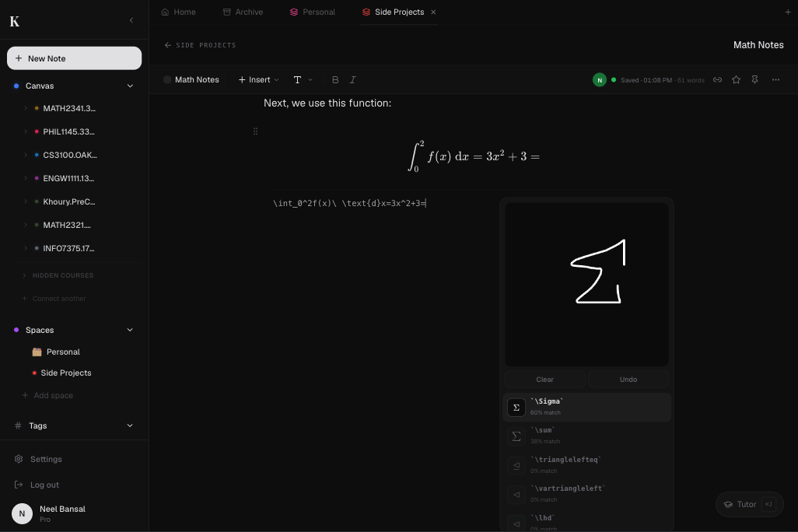This screenshot has width=798, height=532.
Task: Click the Tags hash icon
Action: tap(18, 425)
